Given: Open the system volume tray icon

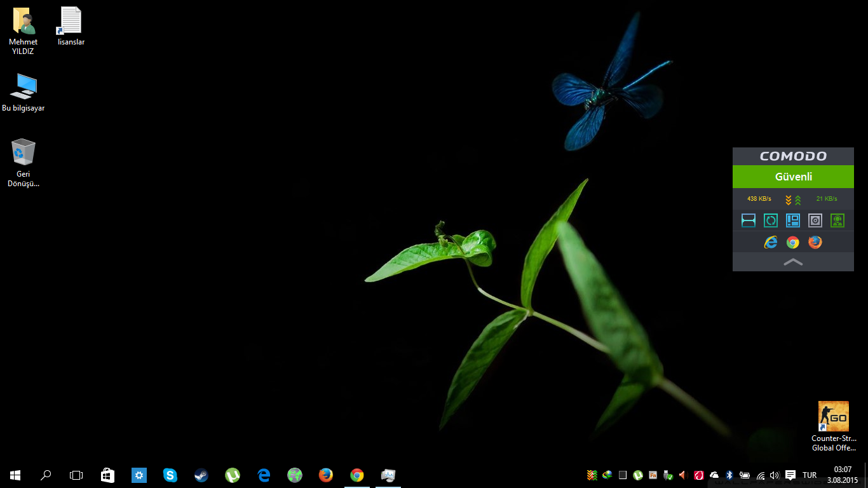Looking at the screenshot, I should click(x=774, y=475).
